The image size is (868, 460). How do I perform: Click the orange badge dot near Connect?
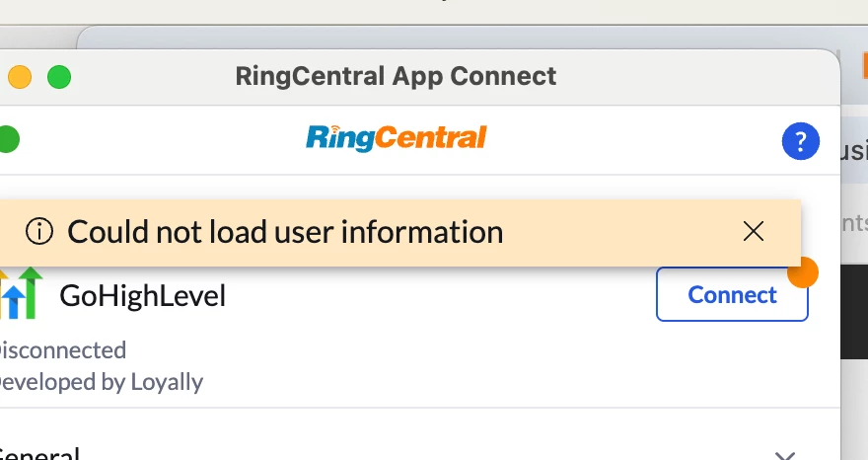click(803, 272)
